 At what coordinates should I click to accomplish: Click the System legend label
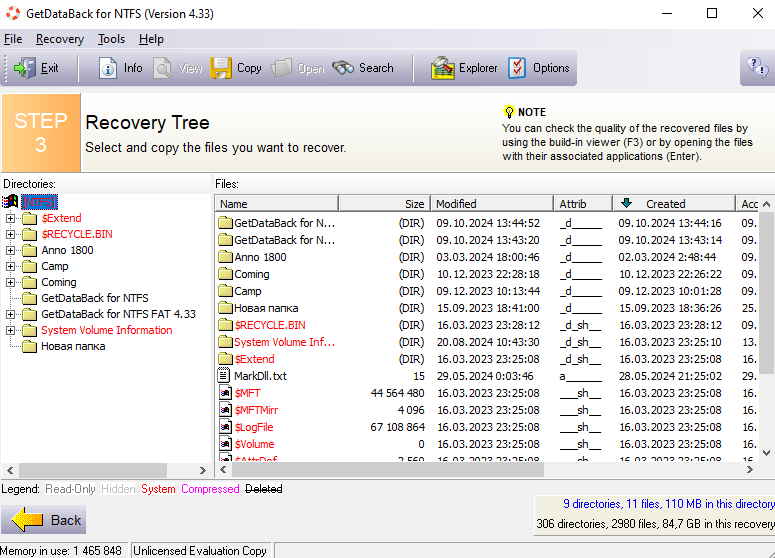[158, 489]
